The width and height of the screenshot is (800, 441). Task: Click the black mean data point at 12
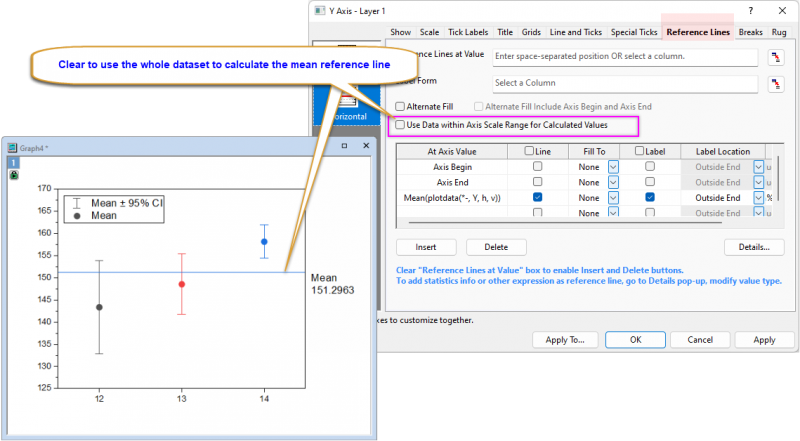coord(99,307)
